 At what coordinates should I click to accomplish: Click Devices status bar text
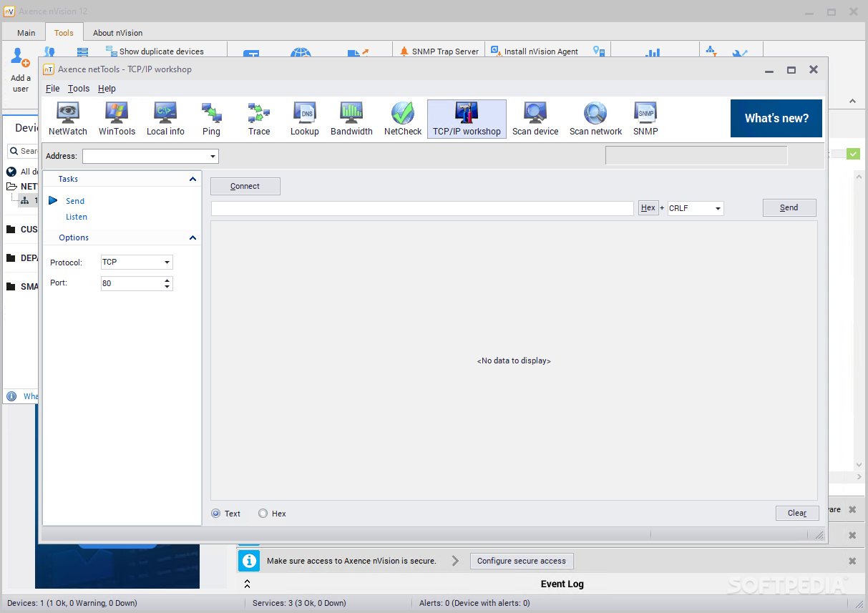(72, 603)
